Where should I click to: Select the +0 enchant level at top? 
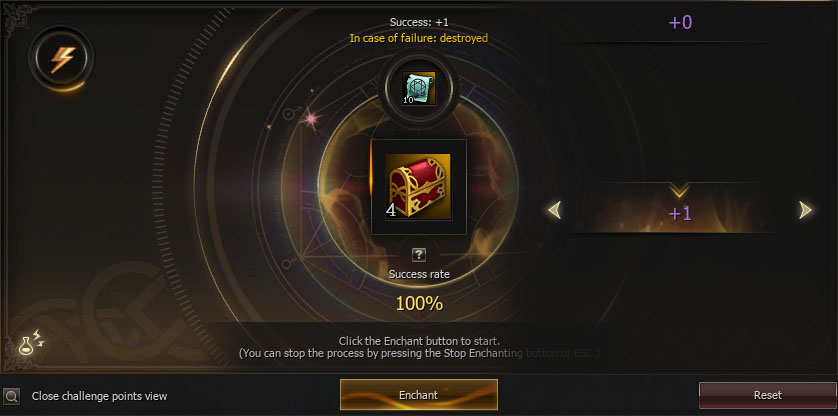680,22
